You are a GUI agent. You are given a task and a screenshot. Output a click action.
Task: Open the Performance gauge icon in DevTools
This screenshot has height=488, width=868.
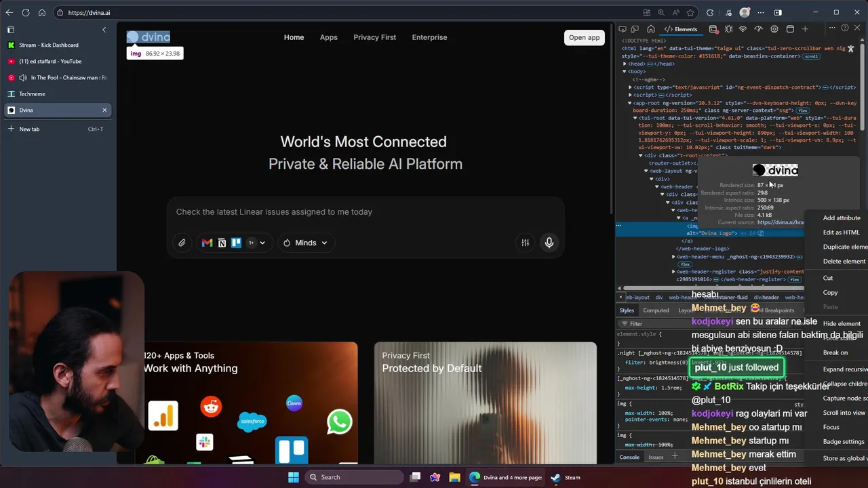(759, 29)
